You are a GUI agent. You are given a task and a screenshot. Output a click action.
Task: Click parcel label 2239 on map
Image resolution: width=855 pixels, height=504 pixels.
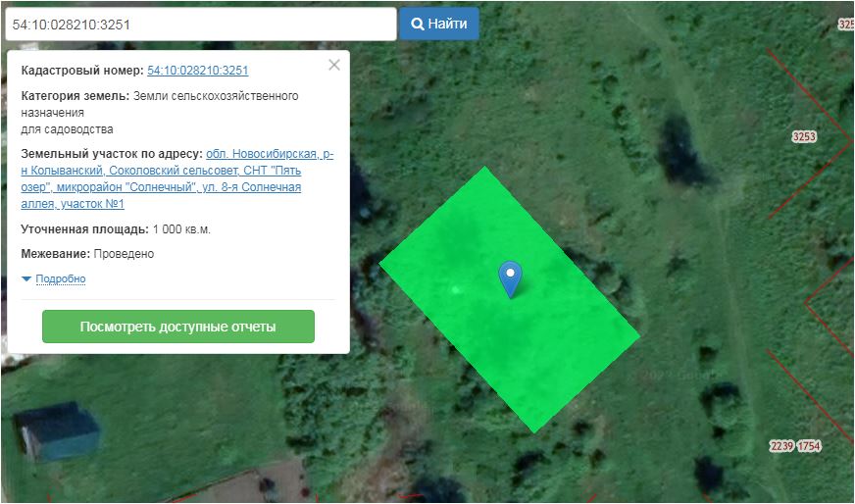[781, 446]
